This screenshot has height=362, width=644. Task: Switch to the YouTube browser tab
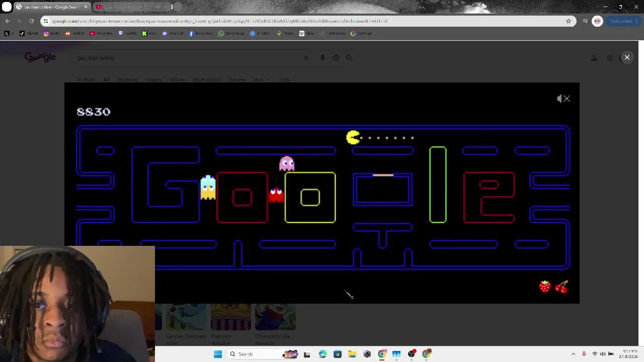133,7
